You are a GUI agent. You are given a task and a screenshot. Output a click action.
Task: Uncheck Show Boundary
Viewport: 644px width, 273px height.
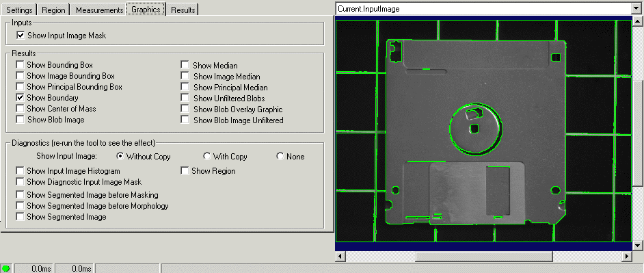pos(20,97)
